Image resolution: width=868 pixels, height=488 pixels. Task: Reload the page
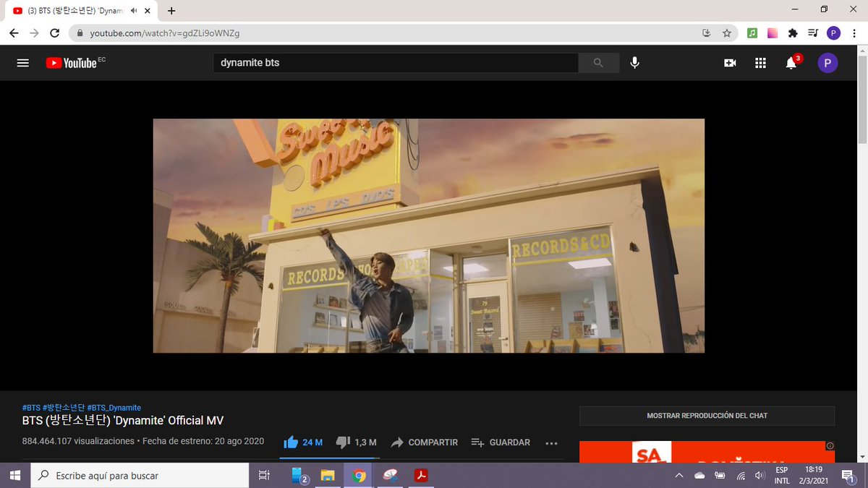click(x=54, y=33)
